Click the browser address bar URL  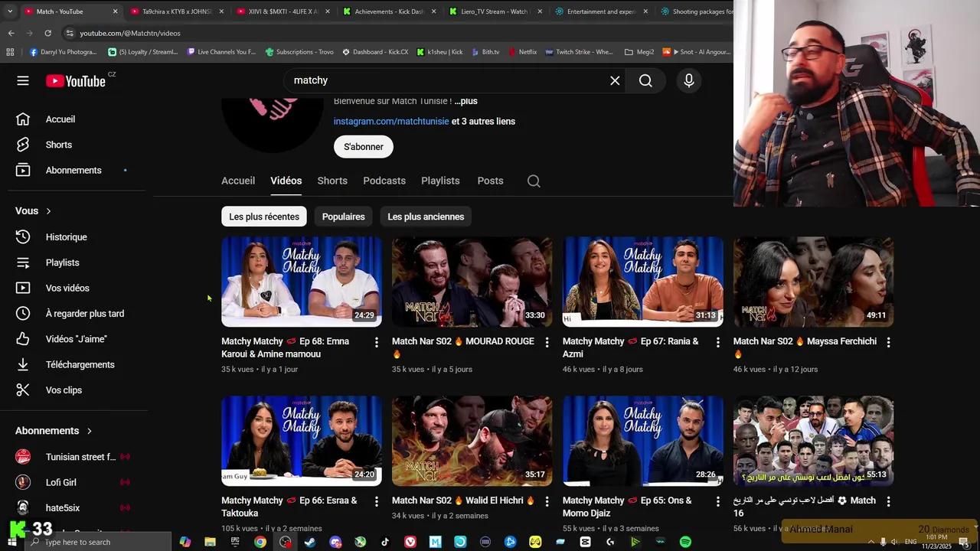(x=130, y=33)
